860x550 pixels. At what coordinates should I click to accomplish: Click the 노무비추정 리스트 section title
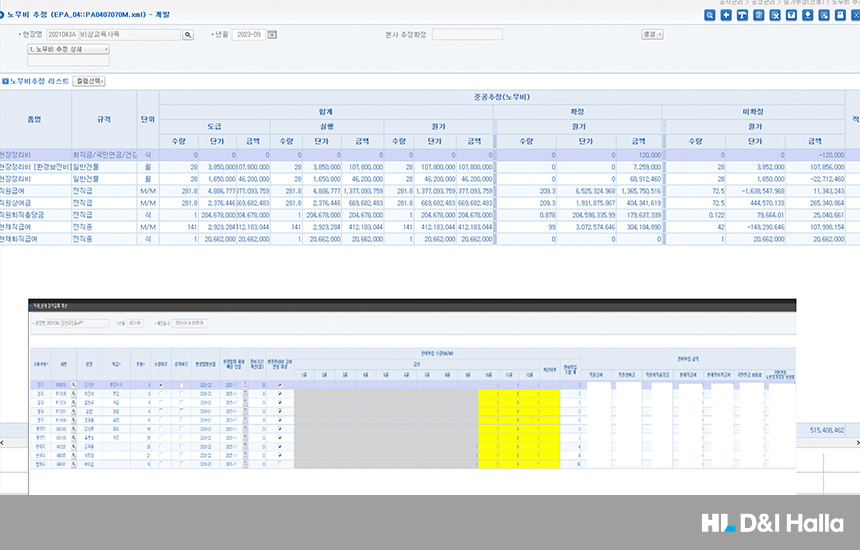pos(39,80)
